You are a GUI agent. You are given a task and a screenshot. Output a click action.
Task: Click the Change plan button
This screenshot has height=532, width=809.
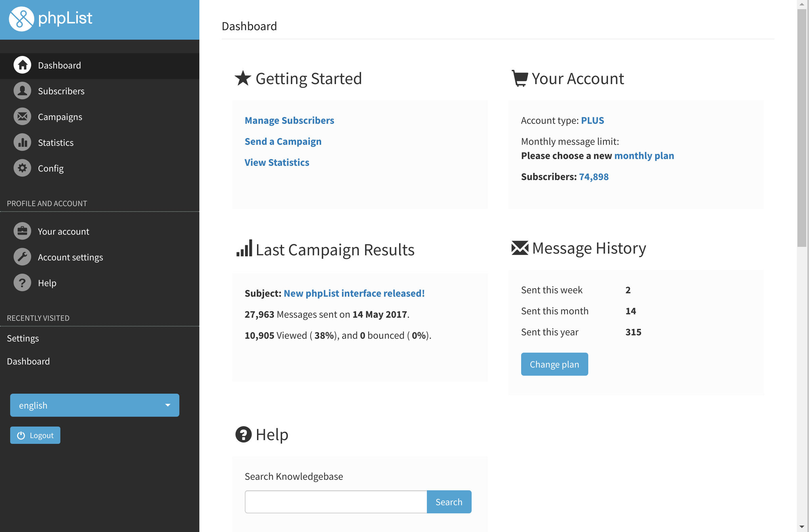[x=554, y=364]
